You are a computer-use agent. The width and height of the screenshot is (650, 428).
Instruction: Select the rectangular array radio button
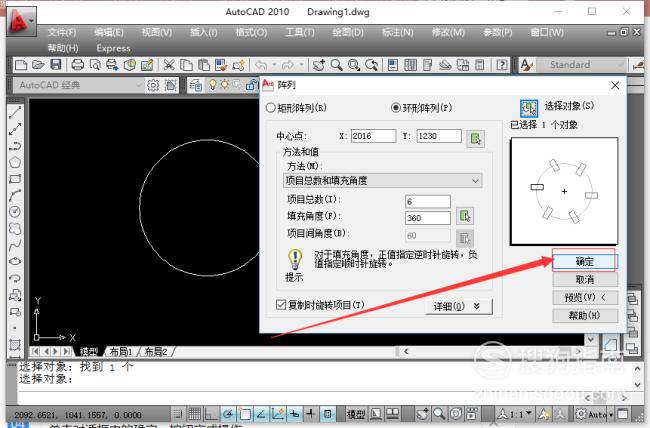270,108
